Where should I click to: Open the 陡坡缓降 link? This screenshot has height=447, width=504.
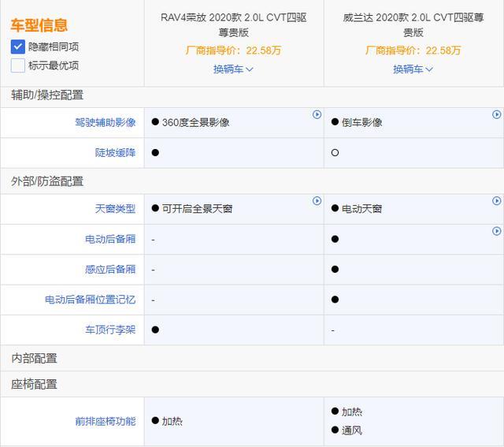(116, 152)
